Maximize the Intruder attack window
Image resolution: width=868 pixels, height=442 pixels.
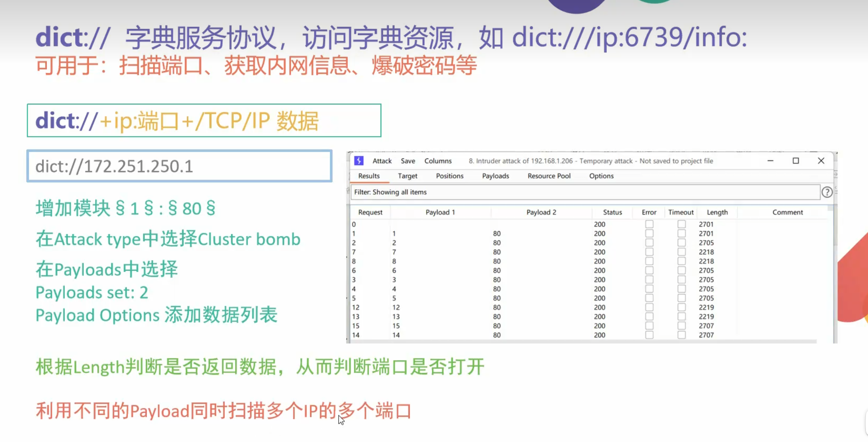796,161
